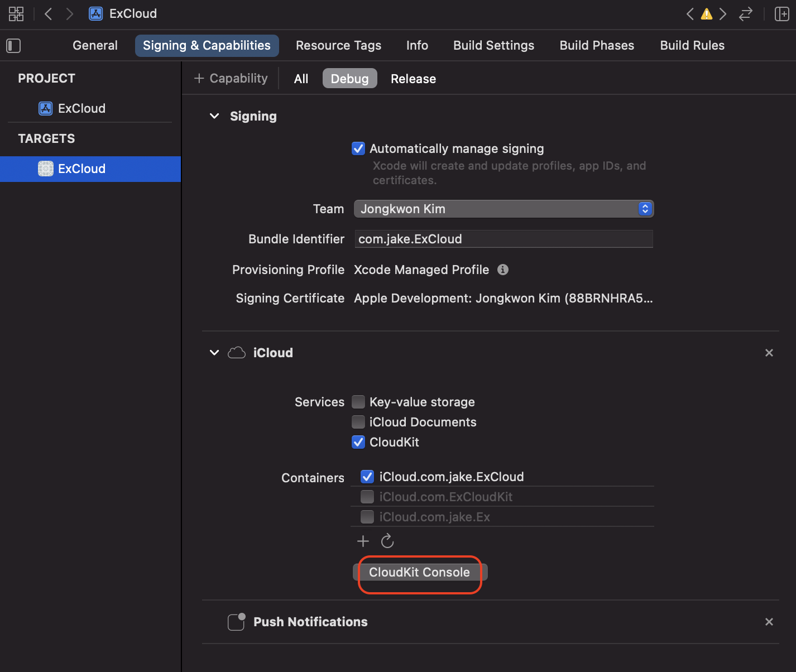This screenshot has height=672, width=796.
Task: Collapse the iCloud section
Action: 214,353
